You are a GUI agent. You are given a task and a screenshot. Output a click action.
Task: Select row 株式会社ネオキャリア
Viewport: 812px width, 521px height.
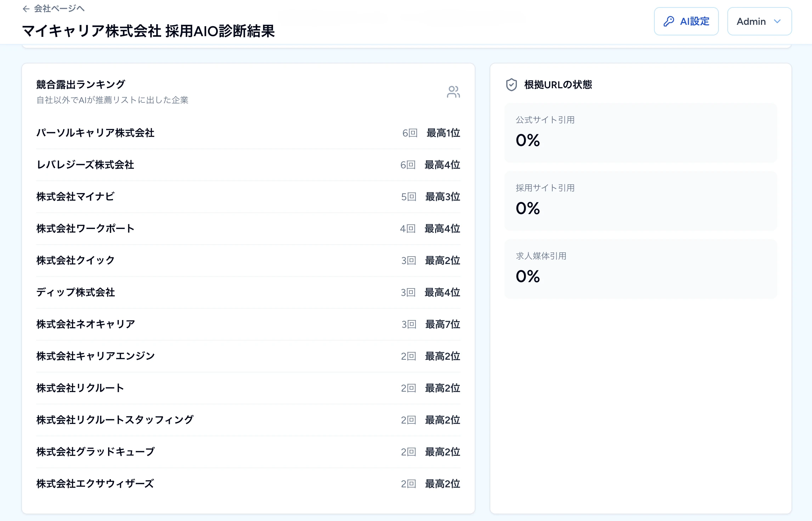tap(248, 324)
